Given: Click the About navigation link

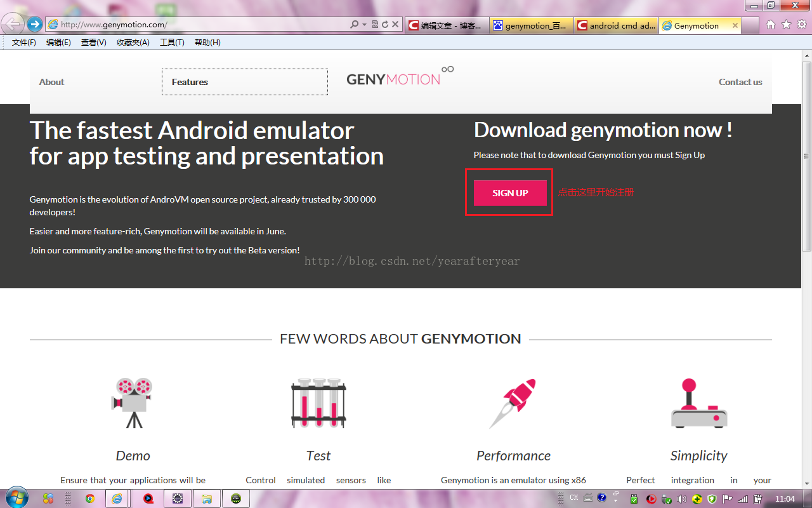Looking at the screenshot, I should pos(51,82).
